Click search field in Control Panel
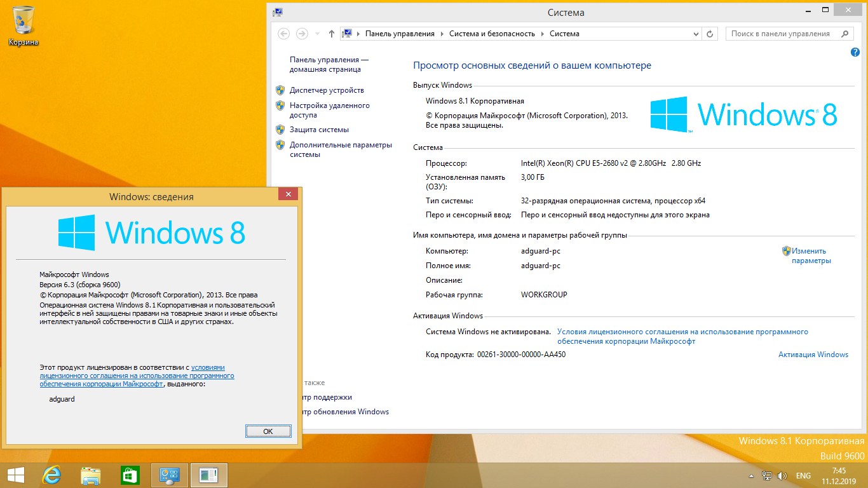This screenshot has height=488, width=868. pyautogui.click(x=781, y=34)
